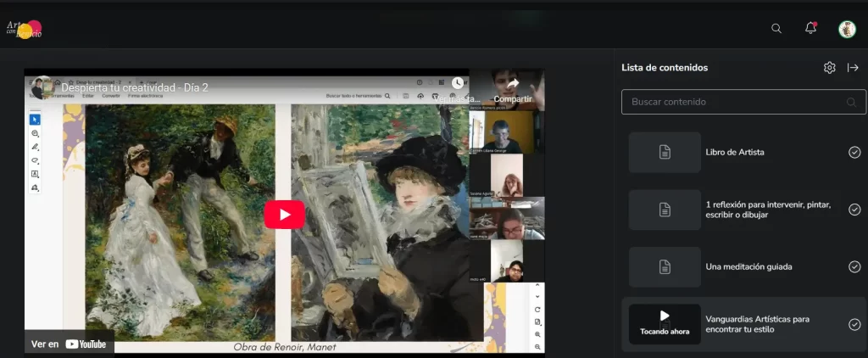
Task: Toggle completion check for Libro de Artista
Action: pos(854,153)
